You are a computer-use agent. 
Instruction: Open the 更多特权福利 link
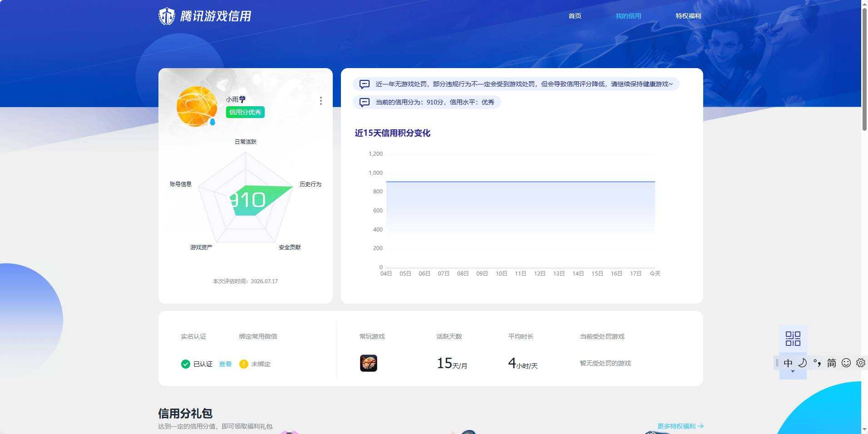[681, 426]
